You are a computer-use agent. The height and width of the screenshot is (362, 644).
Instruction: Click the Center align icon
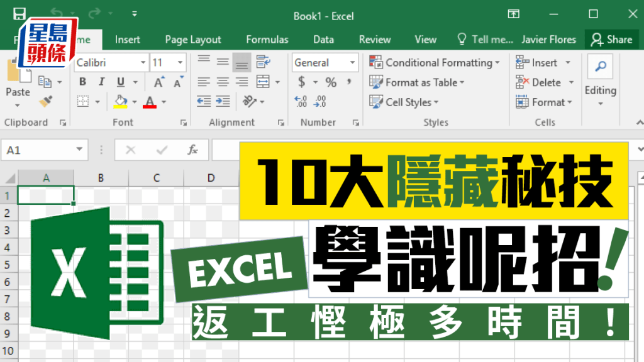pos(223,82)
